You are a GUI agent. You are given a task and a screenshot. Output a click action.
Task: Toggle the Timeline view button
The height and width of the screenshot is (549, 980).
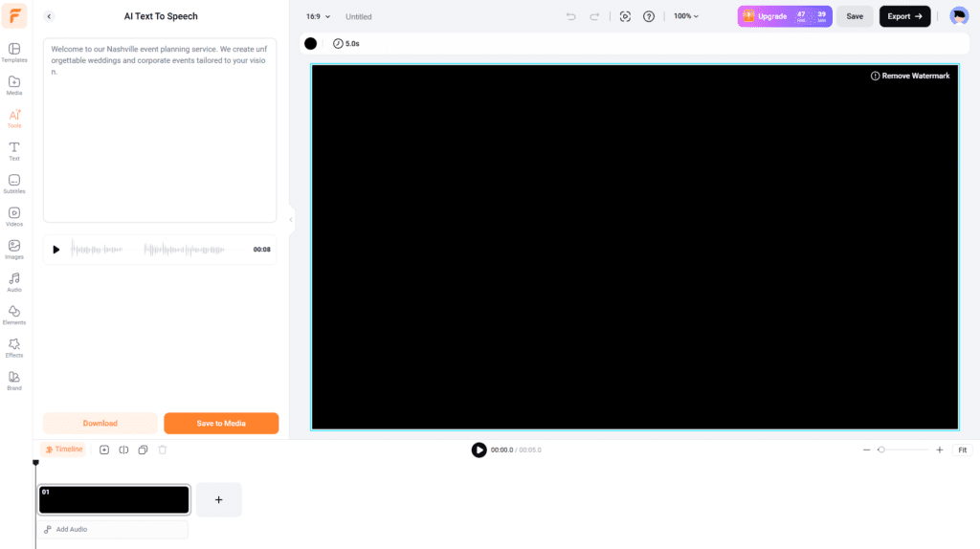point(63,450)
